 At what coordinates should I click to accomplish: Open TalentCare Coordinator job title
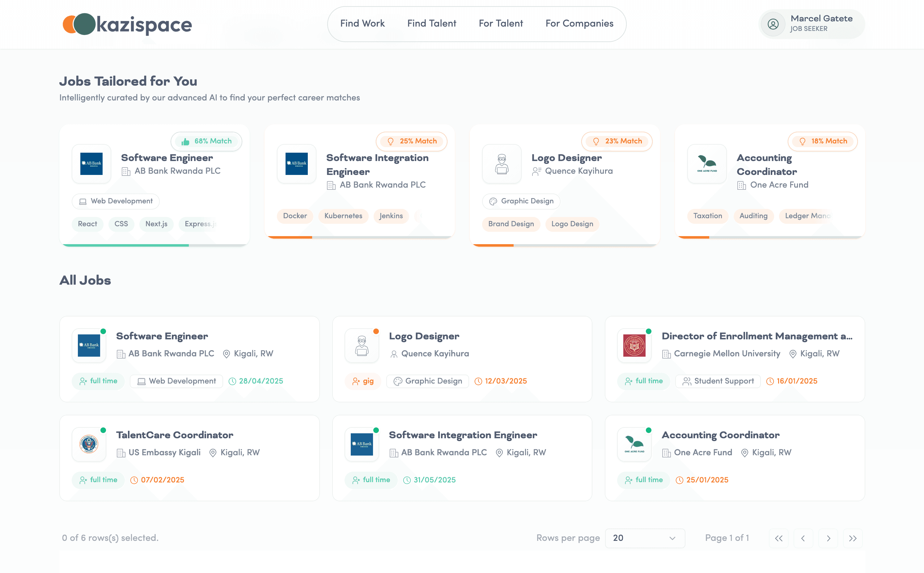[x=175, y=435]
